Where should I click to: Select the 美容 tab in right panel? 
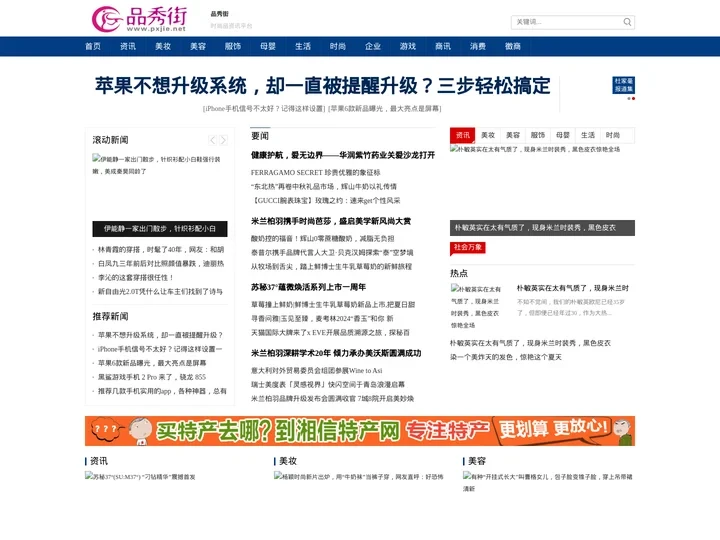(513, 135)
